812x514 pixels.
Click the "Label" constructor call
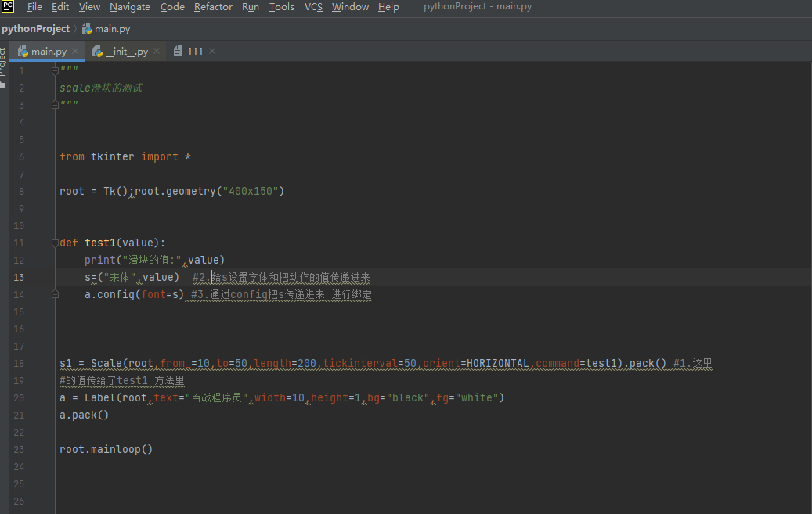100,398
